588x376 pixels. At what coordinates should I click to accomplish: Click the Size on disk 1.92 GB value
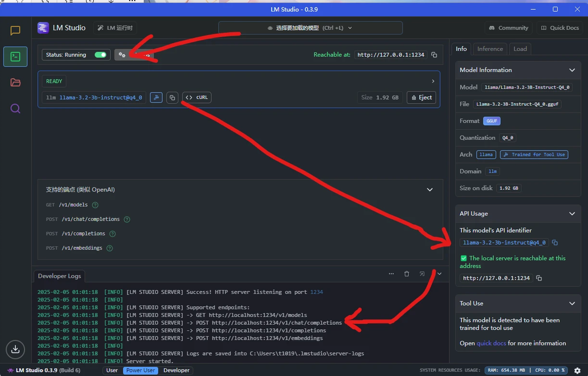coord(509,188)
